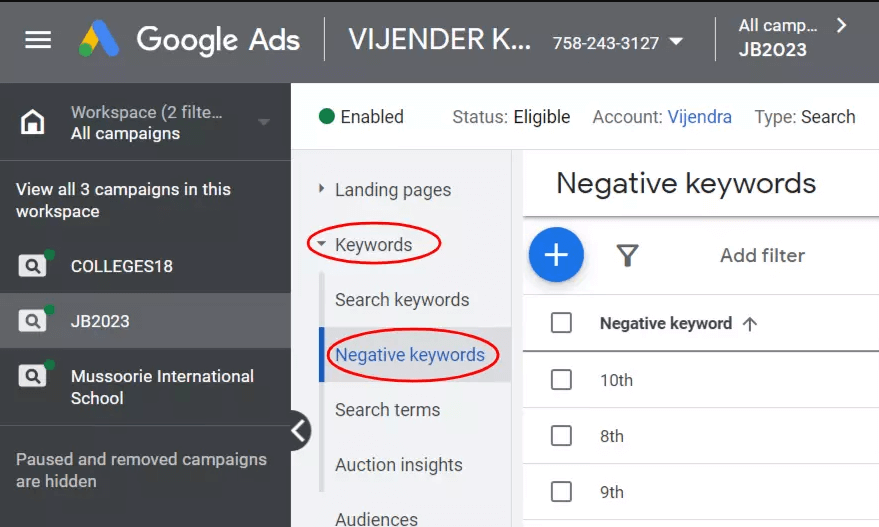Open the Audiences section
The height and width of the screenshot is (527, 879).
pos(376,519)
